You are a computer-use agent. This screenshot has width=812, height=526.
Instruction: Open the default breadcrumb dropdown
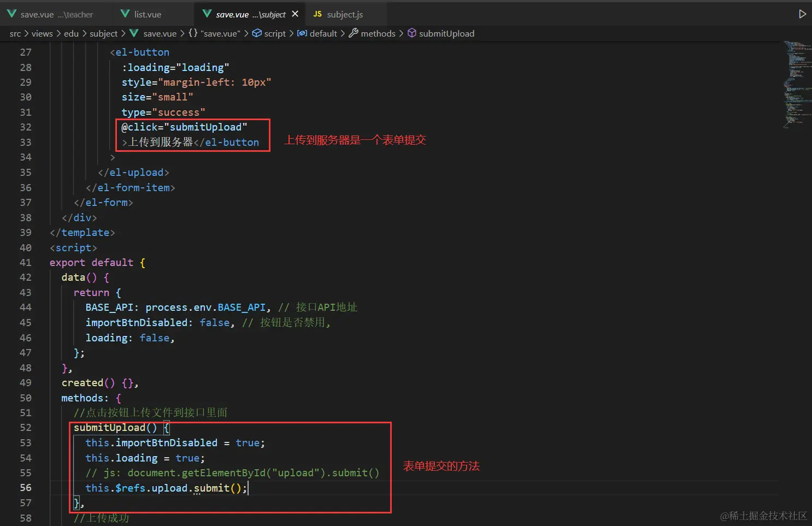323,34
